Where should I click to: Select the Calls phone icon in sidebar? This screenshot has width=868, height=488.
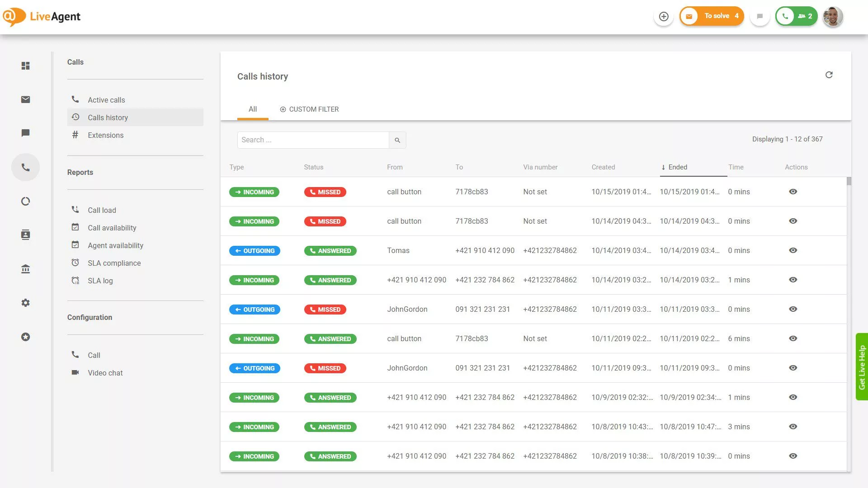pos(26,167)
